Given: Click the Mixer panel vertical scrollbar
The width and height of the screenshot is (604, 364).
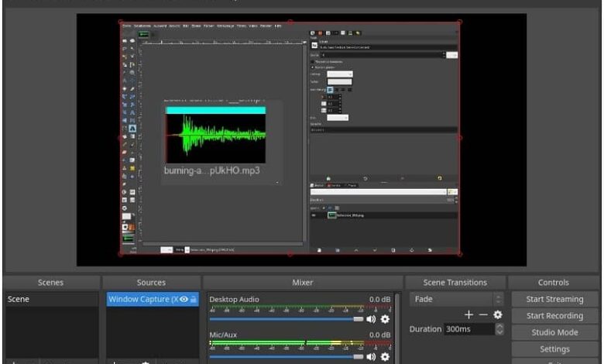Looking at the screenshot, I should [x=397, y=328].
